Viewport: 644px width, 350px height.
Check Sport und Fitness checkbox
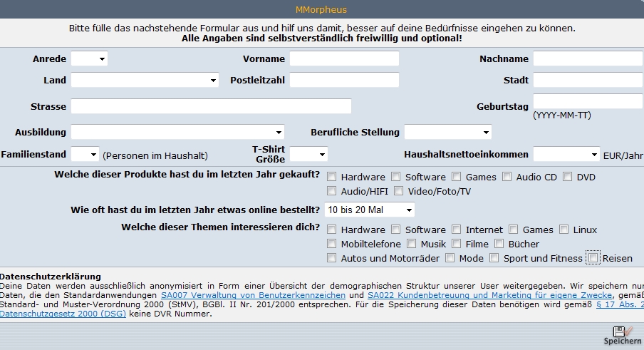tap(494, 258)
